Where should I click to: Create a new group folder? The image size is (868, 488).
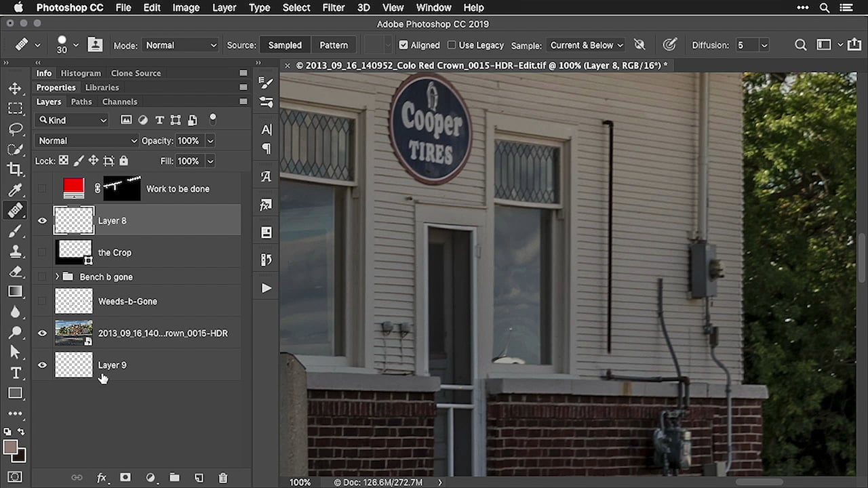174,478
